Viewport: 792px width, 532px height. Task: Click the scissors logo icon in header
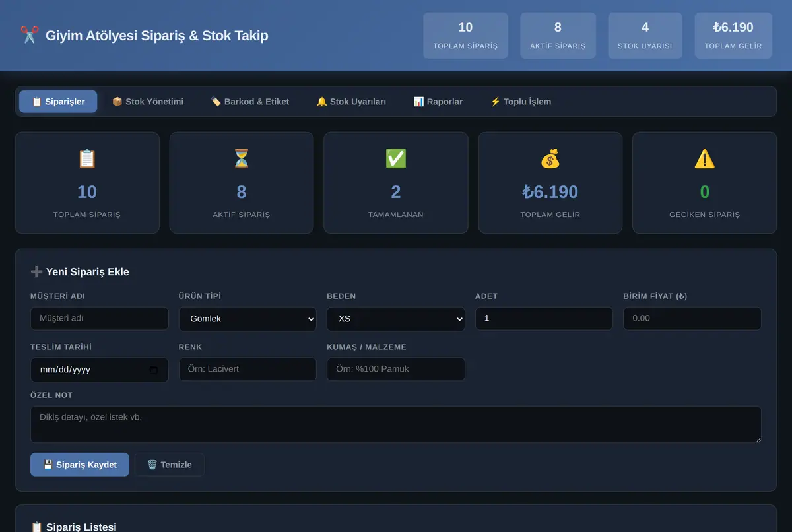[30, 35]
